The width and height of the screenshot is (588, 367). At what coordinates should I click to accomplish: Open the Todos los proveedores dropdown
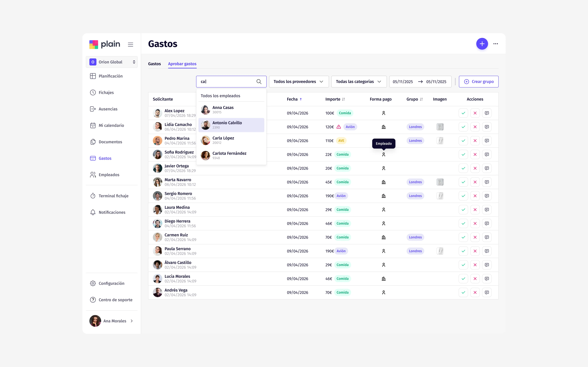(299, 82)
